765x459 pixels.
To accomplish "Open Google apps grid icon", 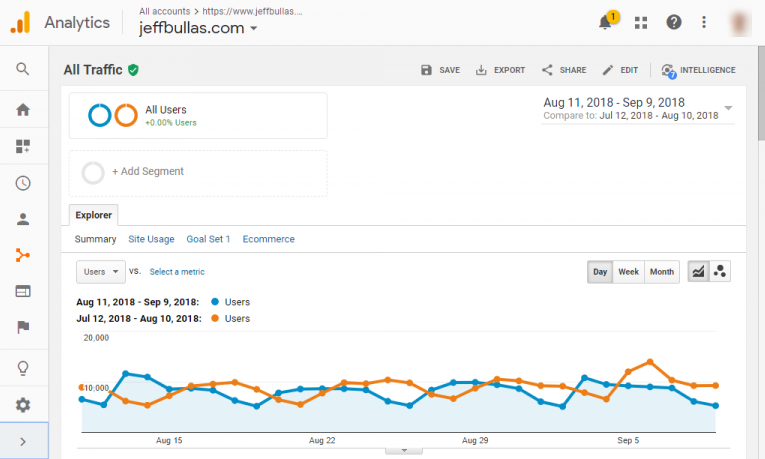I will coord(641,22).
